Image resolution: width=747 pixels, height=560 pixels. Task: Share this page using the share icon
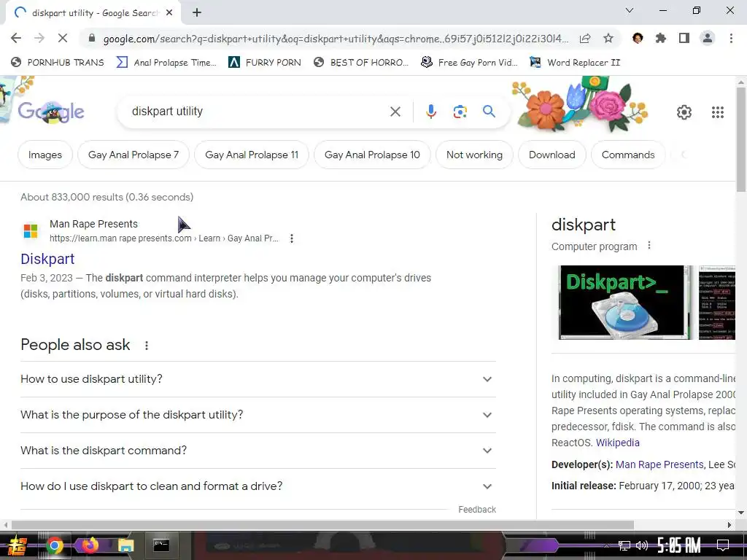point(585,39)
